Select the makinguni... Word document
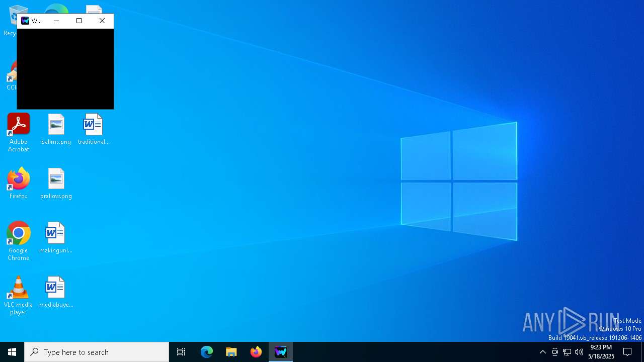This screenshot has width=644, height=362. 56,238
